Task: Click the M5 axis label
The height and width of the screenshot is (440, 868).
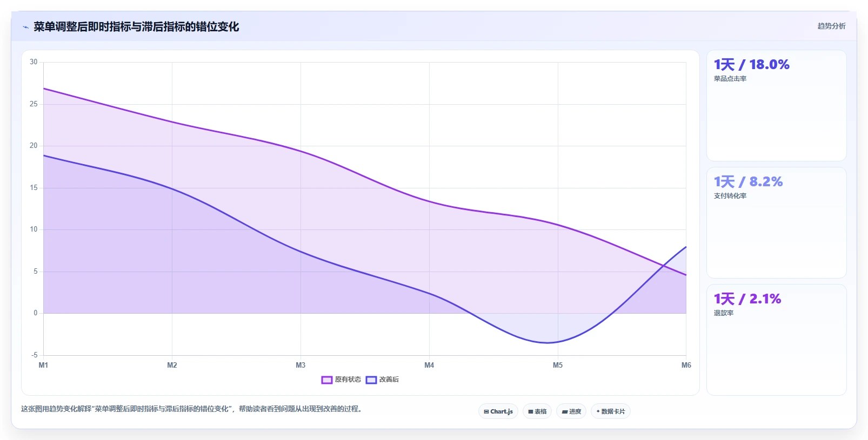Action: (x=558, y=365)
